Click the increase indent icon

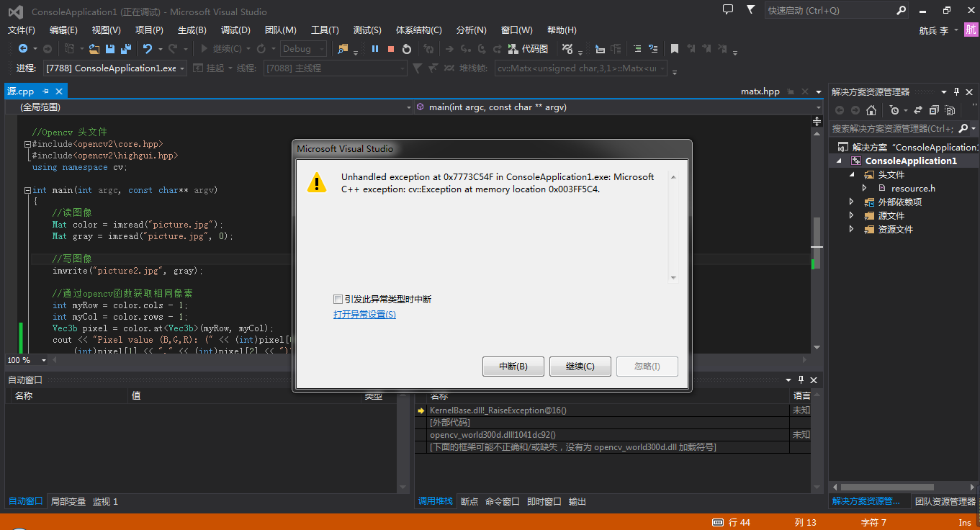click(x=653, y=49)
